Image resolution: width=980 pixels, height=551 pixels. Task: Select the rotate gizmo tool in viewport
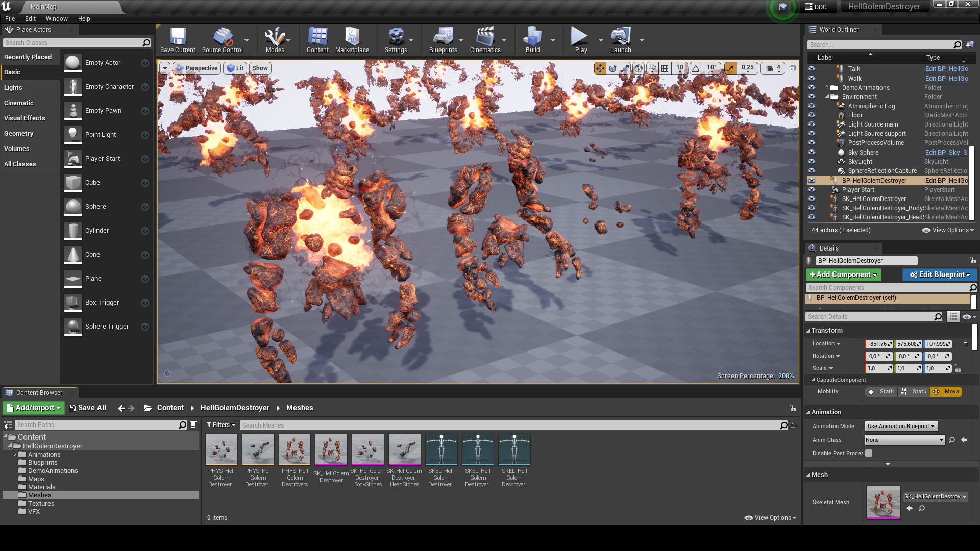click(612, 68)
